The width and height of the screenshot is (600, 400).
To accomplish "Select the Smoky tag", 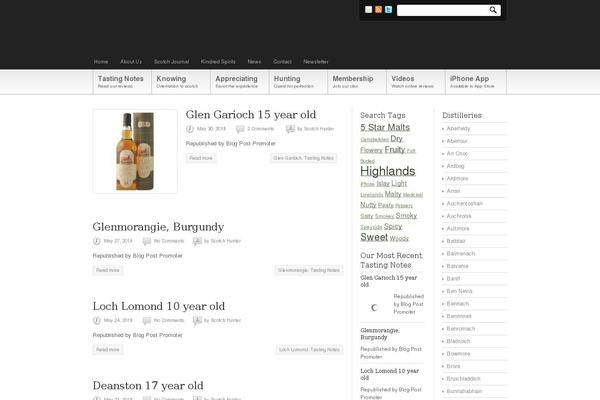I will click(x=406, y=216).
